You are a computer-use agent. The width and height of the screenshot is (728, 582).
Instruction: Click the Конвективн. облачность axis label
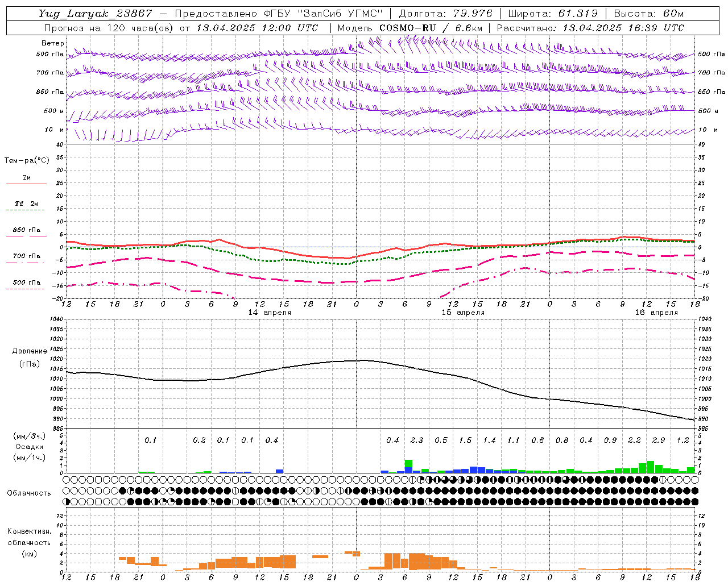click(29, 542)
